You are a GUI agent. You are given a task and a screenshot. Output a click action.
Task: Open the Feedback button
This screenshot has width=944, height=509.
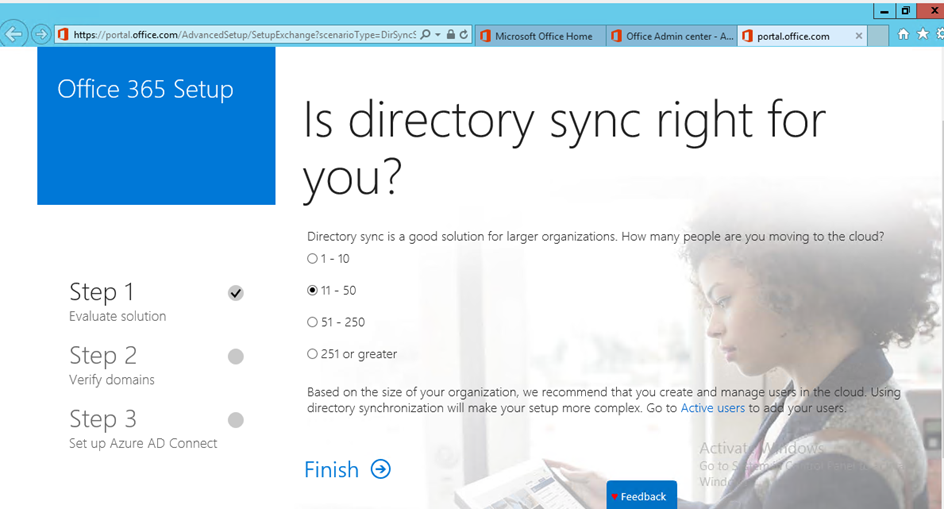642,495
